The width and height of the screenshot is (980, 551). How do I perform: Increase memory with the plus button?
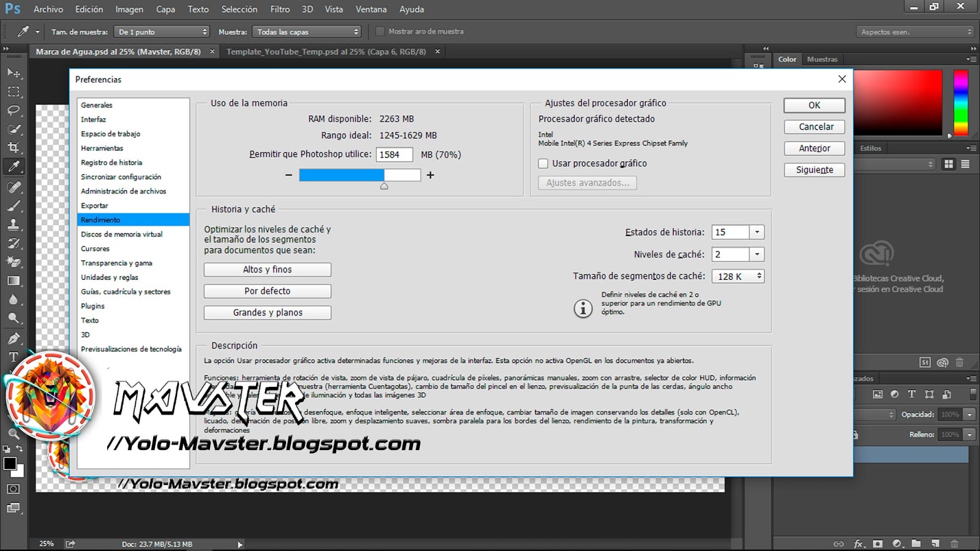[431, 175]
